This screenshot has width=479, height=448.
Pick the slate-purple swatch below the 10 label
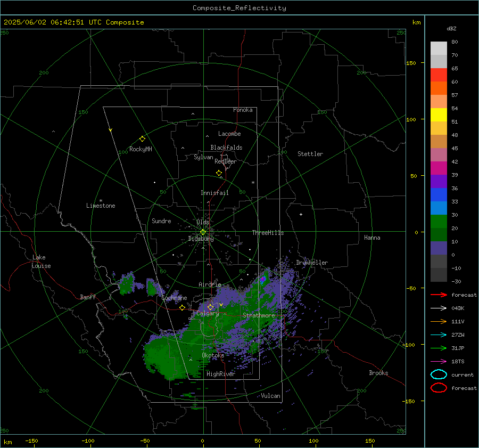pos(439,248)
